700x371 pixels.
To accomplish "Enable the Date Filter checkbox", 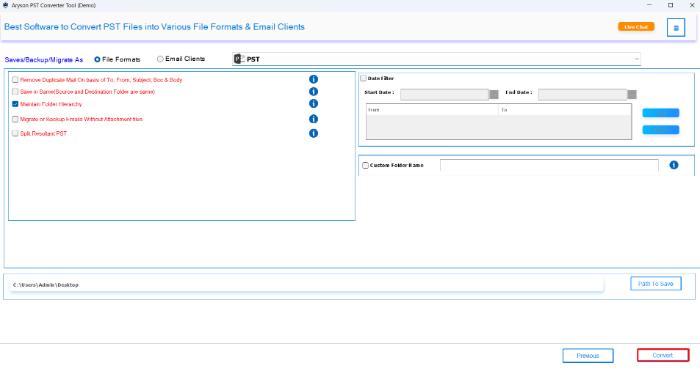I will point(363,78).
